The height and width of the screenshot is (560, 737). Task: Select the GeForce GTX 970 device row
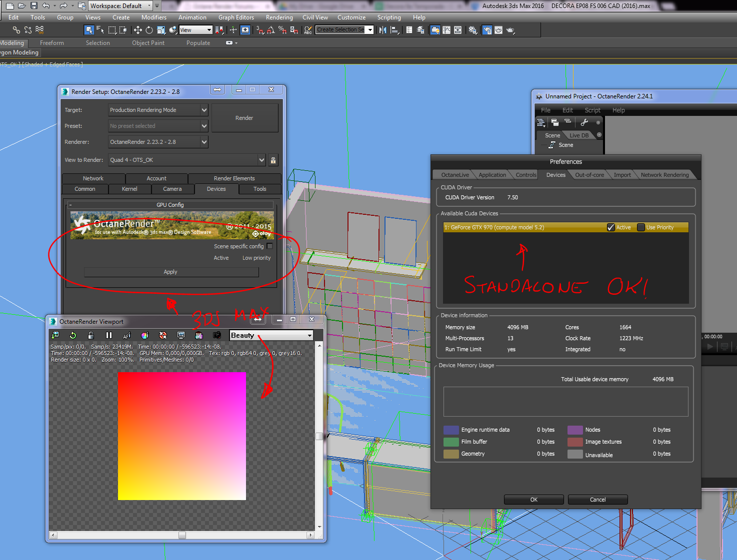[566, 227]
